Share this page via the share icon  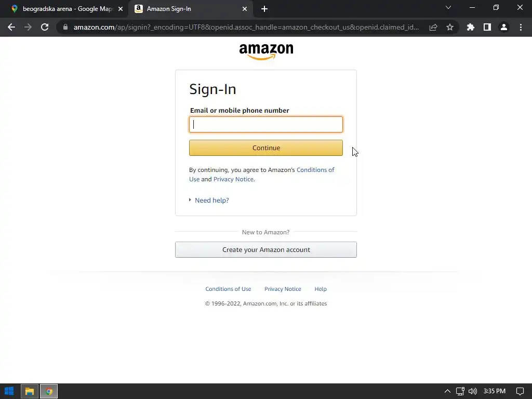pyautogui.click(x=433, y=27)
